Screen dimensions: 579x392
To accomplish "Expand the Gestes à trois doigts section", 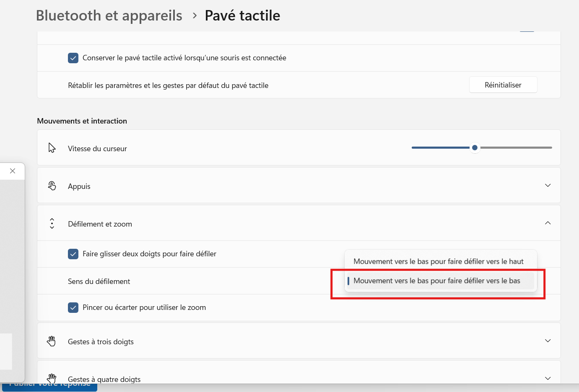I will tap(548, 340).
